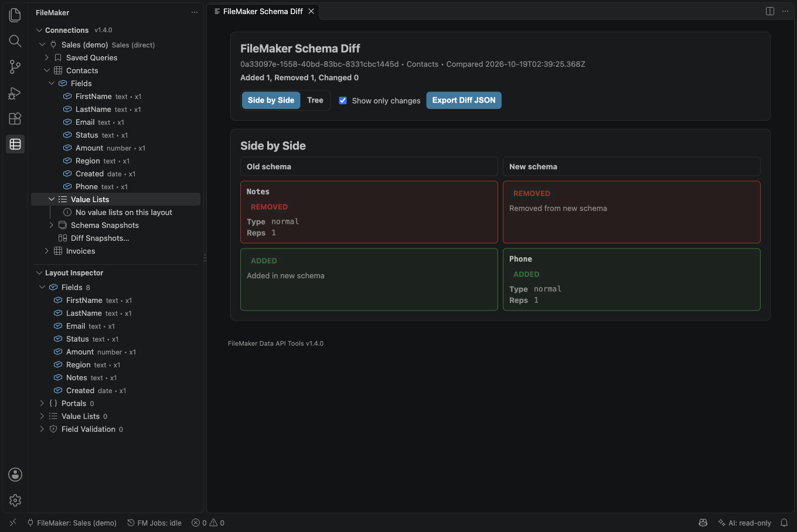The width and height of the screenshot is (797, 532).
Task: Open FileMaker sidebar ellipsis menu
Action: tap(195, 12)
